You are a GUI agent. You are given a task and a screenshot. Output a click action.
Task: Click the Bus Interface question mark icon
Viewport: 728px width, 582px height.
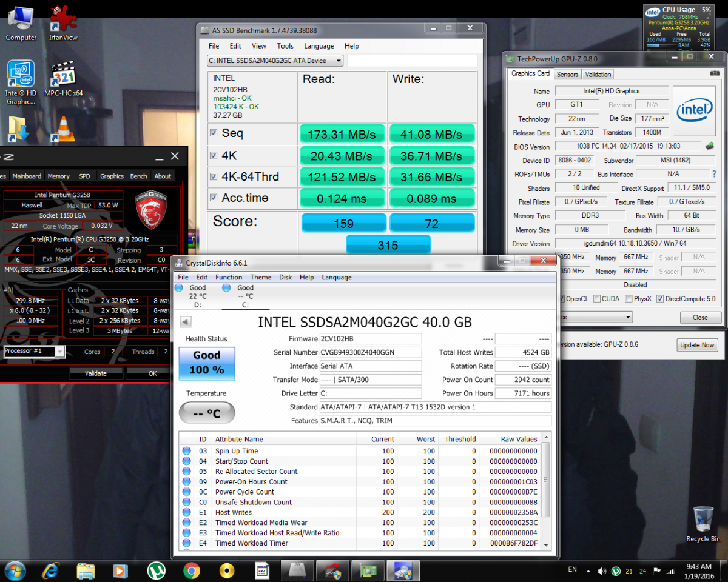[715, 174]
